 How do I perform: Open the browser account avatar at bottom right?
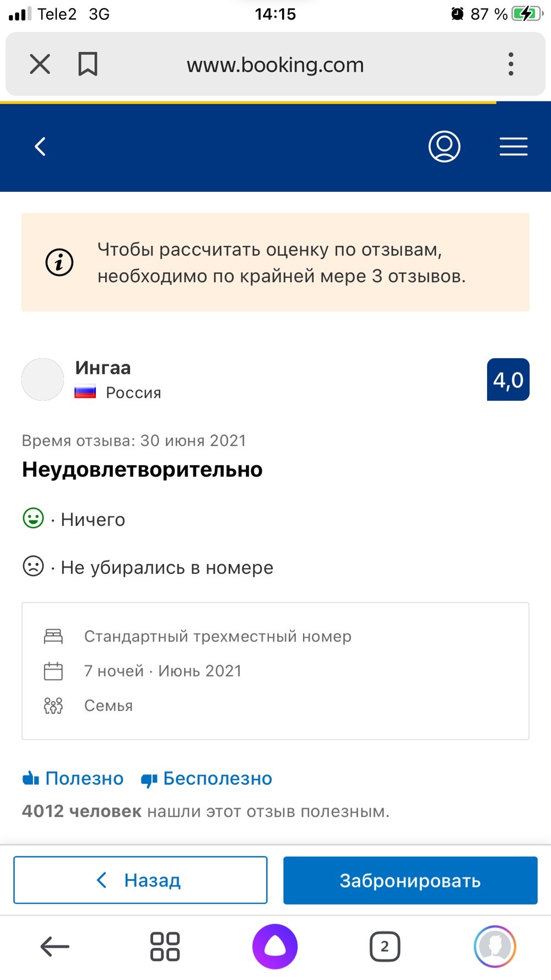pos(495,947)
